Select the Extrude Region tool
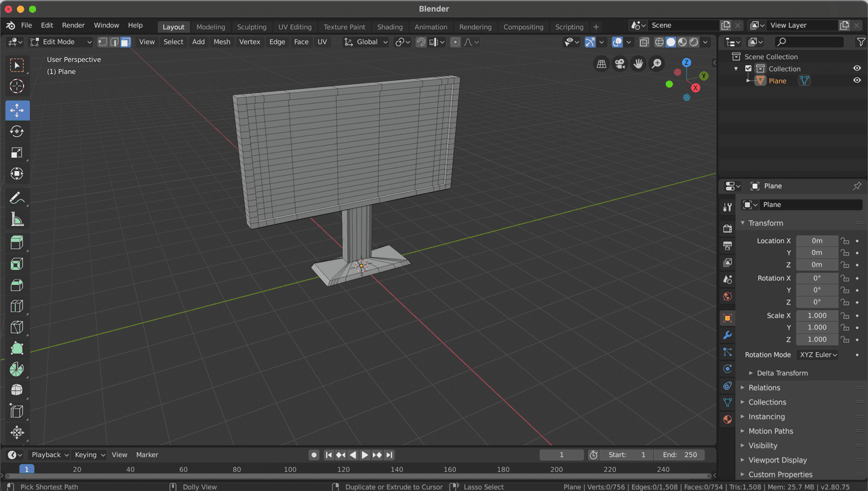 [17, 242]
